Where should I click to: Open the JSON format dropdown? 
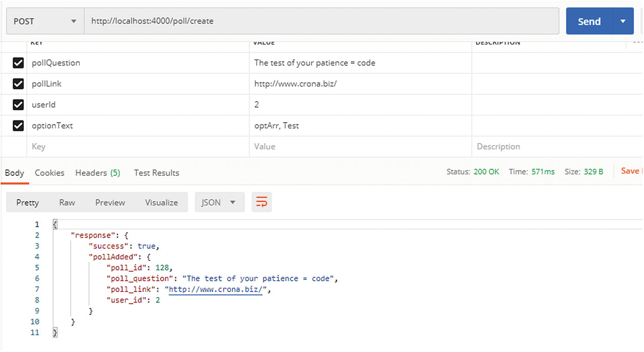pos(219,202)
